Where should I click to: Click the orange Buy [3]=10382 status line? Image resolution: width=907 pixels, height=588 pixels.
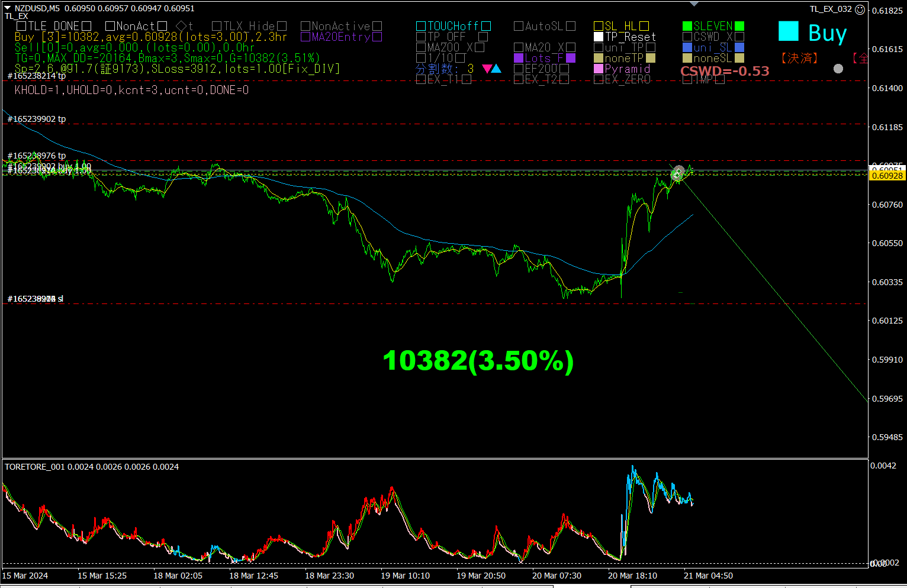click(151, 37)
